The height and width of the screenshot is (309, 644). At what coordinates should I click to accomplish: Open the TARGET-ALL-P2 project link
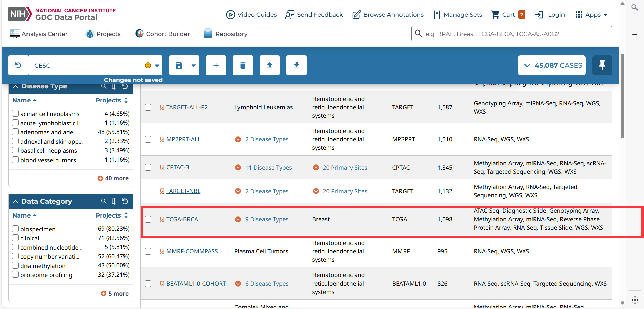pos(187,107)
